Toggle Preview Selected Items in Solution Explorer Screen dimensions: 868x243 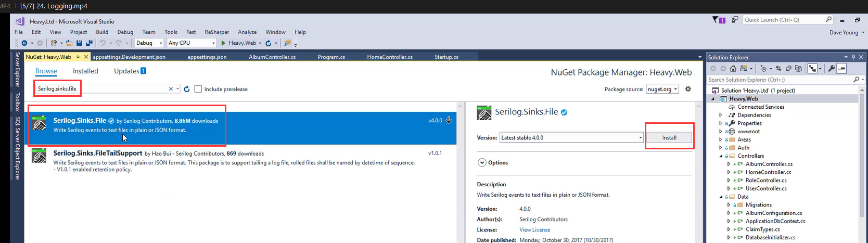click(x=841, y=68)
